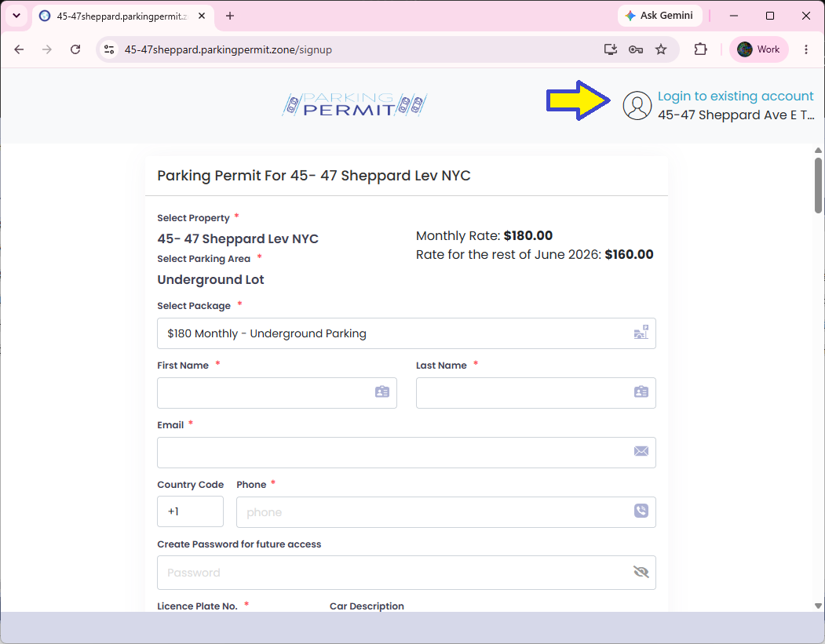
Task: Click the browser forward arrow
Action: (47, 49)
